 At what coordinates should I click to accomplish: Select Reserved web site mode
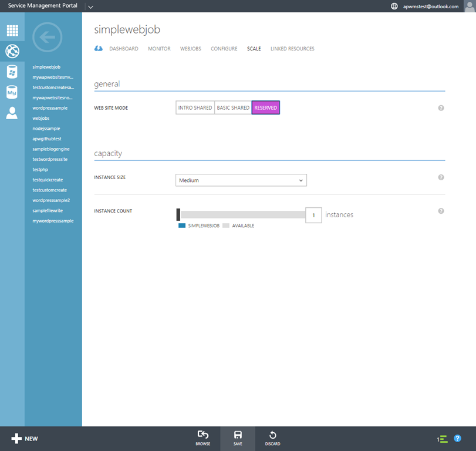pyautogui.click(x=266, y=107)
